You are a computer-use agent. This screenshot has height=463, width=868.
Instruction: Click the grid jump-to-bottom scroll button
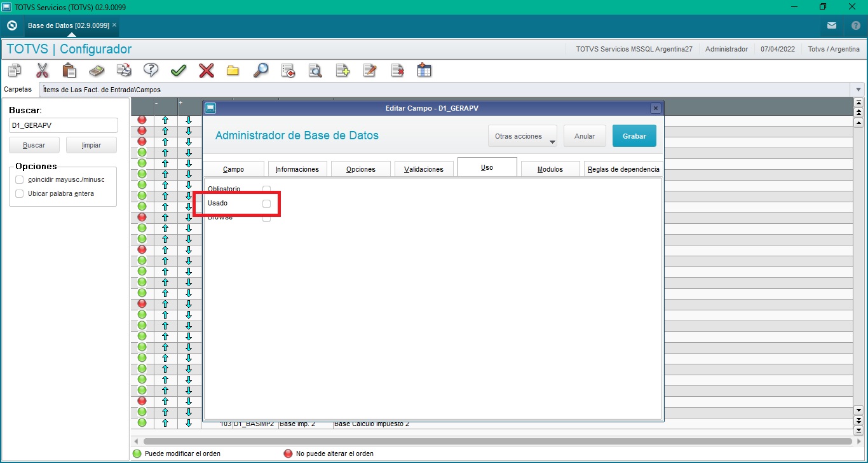point(859,430)
